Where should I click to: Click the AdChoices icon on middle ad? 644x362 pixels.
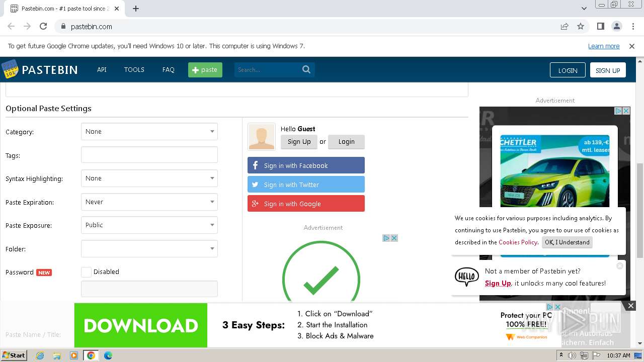tap(386, 238)
